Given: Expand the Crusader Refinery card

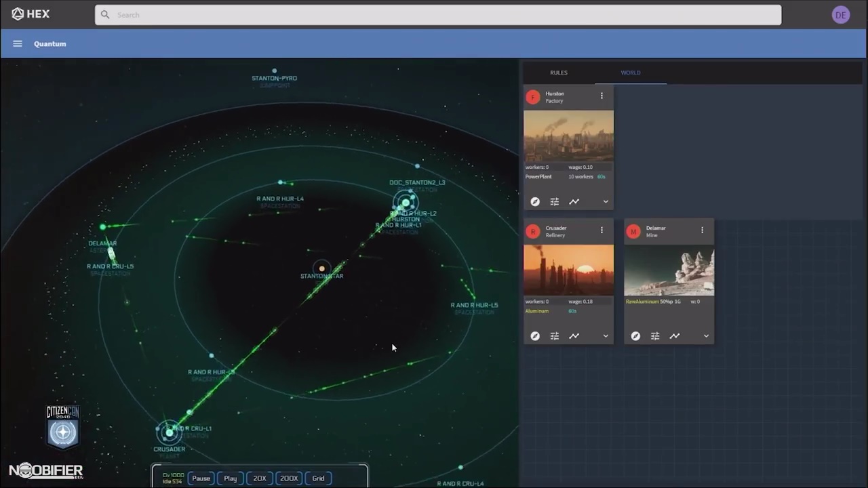Looking at the screenshot, I should tap(606, 335).
